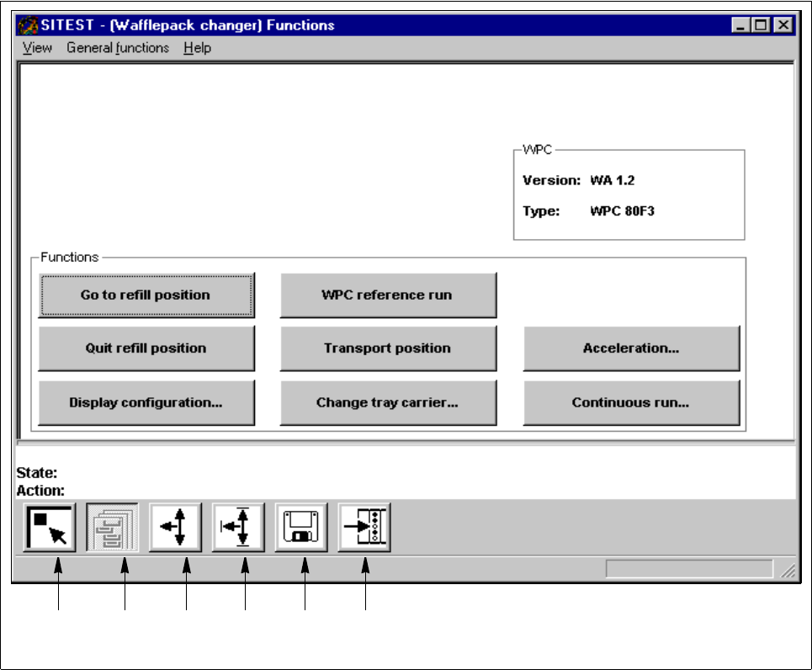Image resolution: width=812 pixels, height=670 pixels.
Task: Click the arrow-into-magazine toolbar icon
Action: (x=364, y=528)
